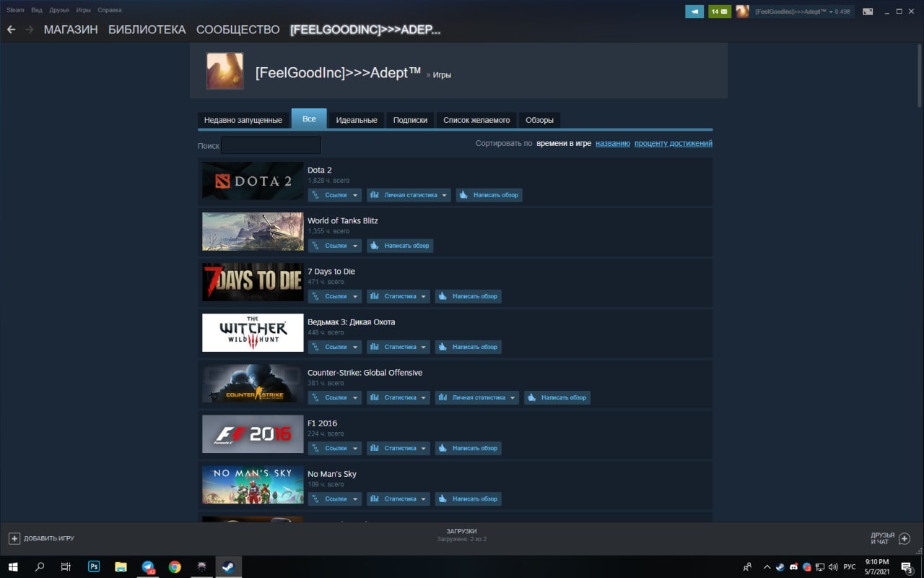This screenshot has width=924, height=578.
Task: Click the Steam icon in the system tray
Action: (780, 567)
